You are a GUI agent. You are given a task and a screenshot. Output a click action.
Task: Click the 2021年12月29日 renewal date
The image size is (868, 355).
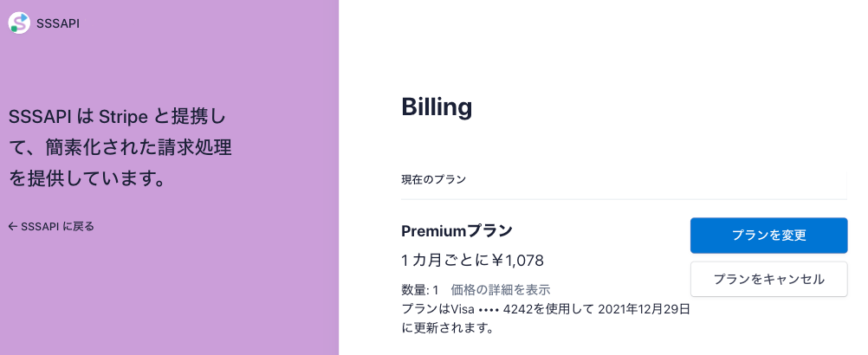coord(644,309)
